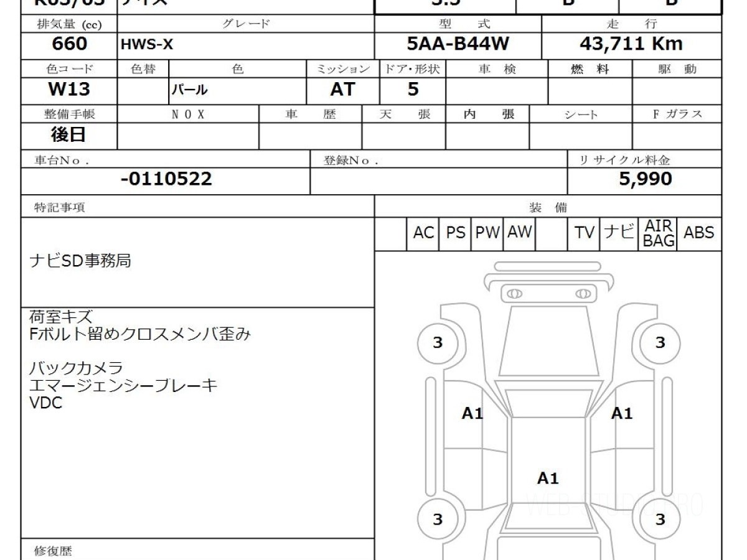Click the 整備手帳 column header

tap(68, 114)
